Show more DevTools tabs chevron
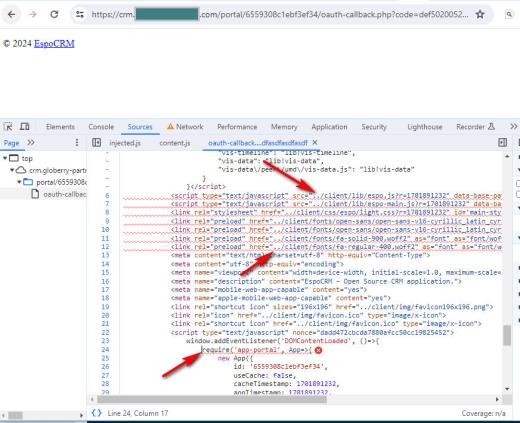Screen dimensions: 520x423 (514, 127)
